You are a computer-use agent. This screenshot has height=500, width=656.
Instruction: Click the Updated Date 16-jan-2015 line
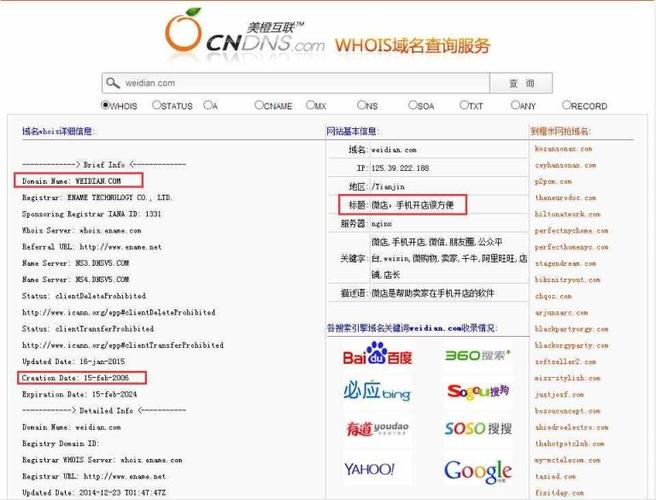point(73,362)
